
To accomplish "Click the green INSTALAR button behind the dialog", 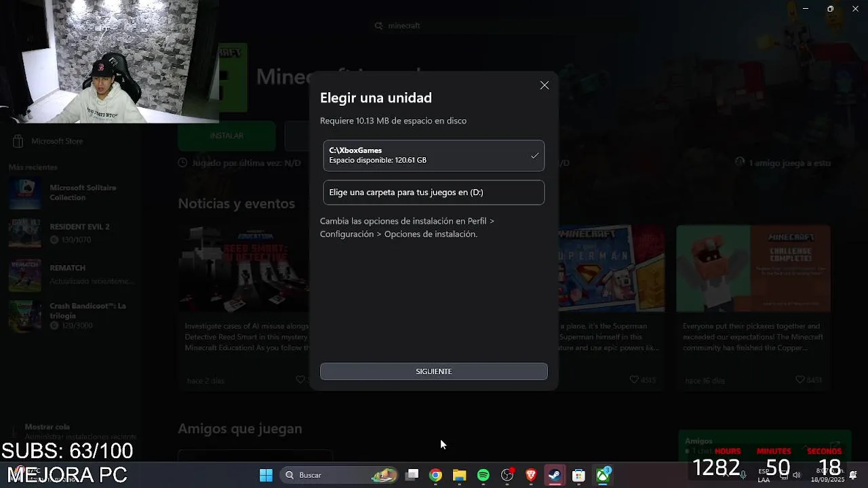I will point(226,136).
